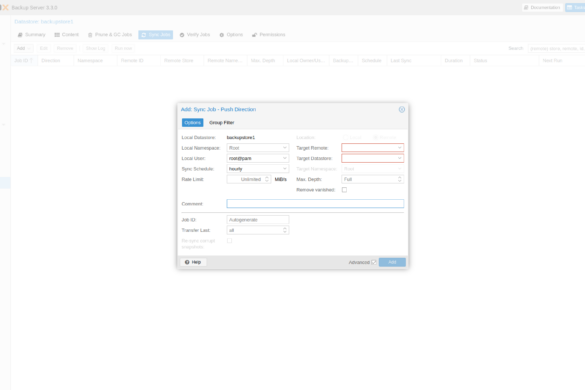Click the Run now toolbar button
Screen dimensions: 585x390
click(x=123, y=48)
